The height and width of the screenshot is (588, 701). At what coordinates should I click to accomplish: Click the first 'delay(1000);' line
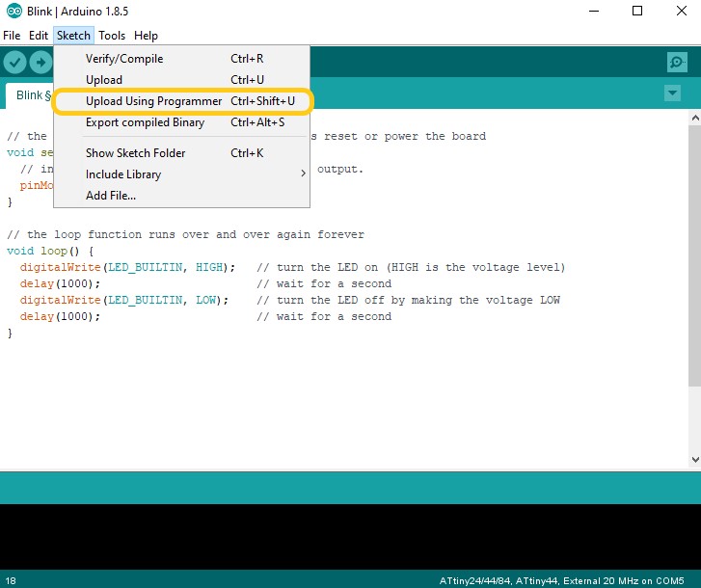60,283
